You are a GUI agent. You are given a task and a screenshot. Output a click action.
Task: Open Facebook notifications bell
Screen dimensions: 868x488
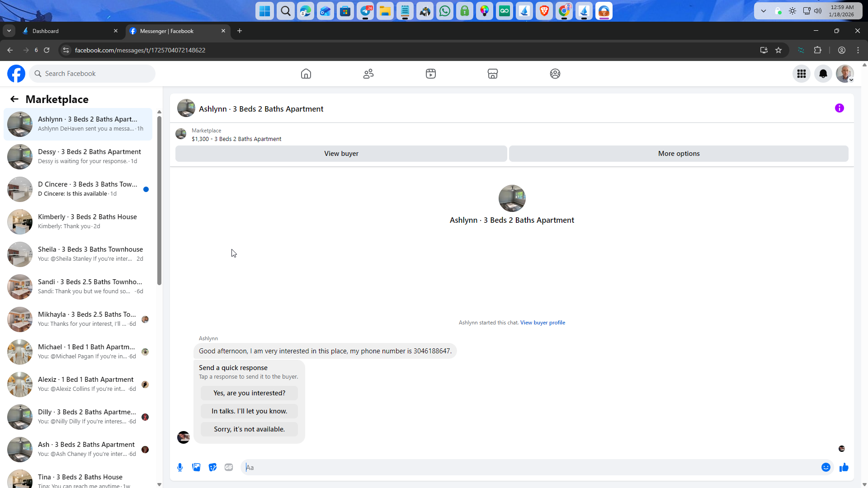(x=823, y=74)
